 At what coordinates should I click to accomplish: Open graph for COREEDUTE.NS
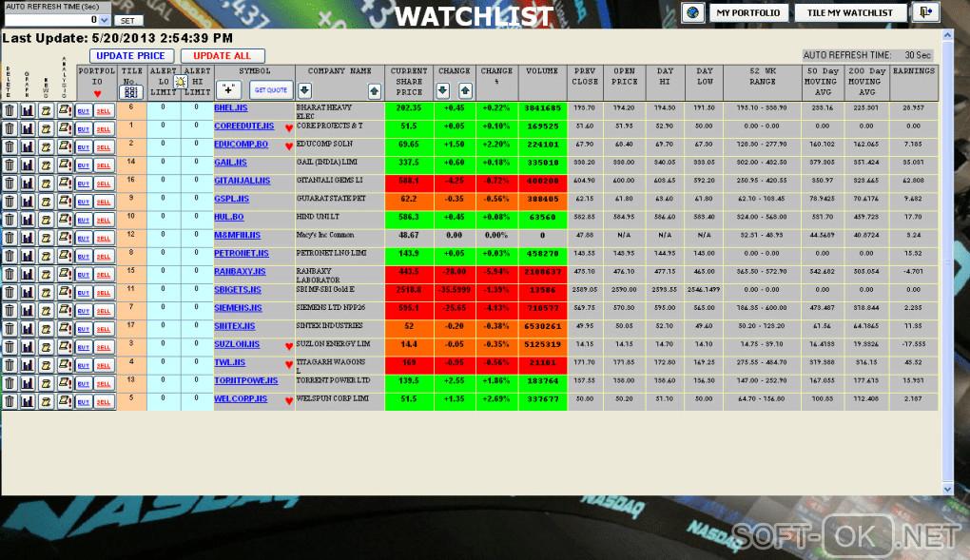coord(28,128)
